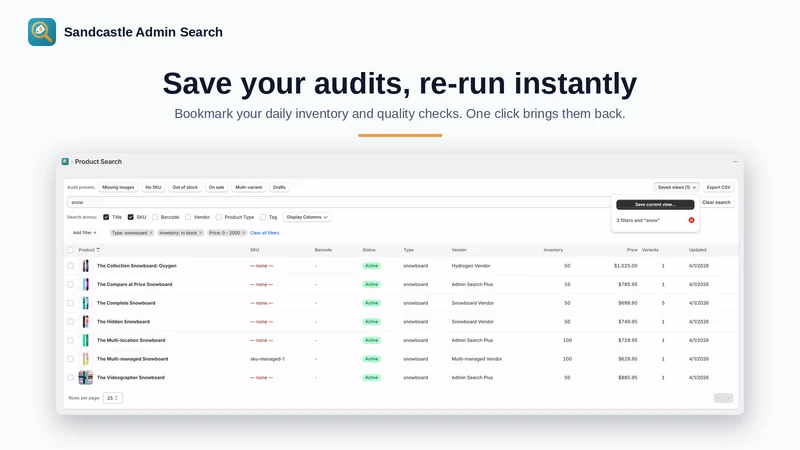Remove the 'Price: 0 - 2000' filter chip
This screenshot has height=450, width=800.
coord(244,233)
